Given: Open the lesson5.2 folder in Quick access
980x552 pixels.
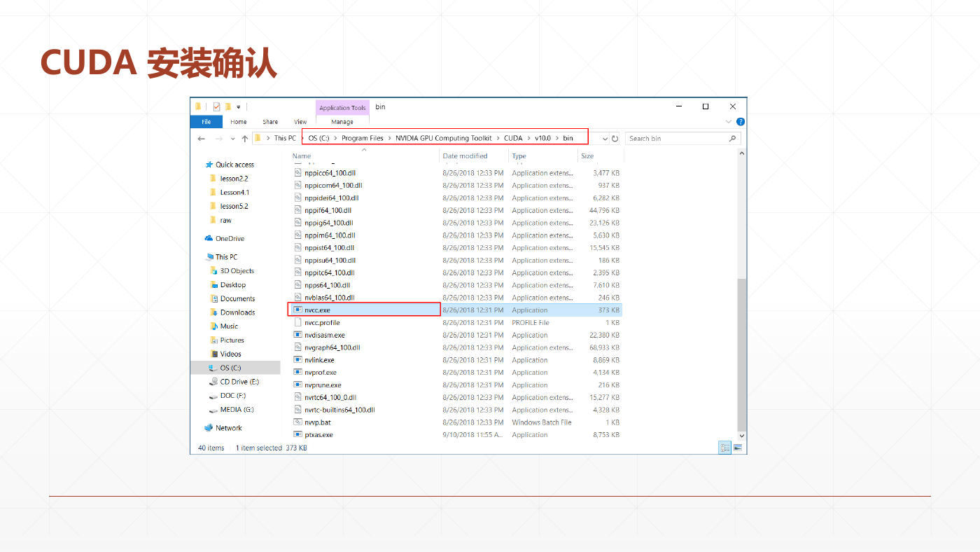Looking at the screenshot, I should 234,207.
